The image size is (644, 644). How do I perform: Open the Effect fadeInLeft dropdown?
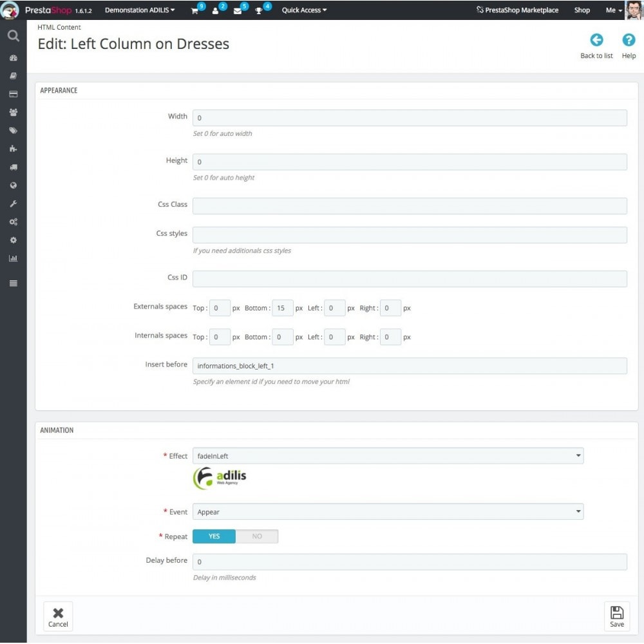pyautogui.click(x=388, y=455)
